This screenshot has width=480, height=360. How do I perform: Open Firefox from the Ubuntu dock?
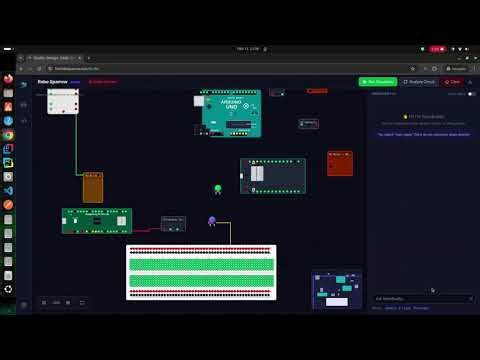pyautogui.click(x=8, y=79)
